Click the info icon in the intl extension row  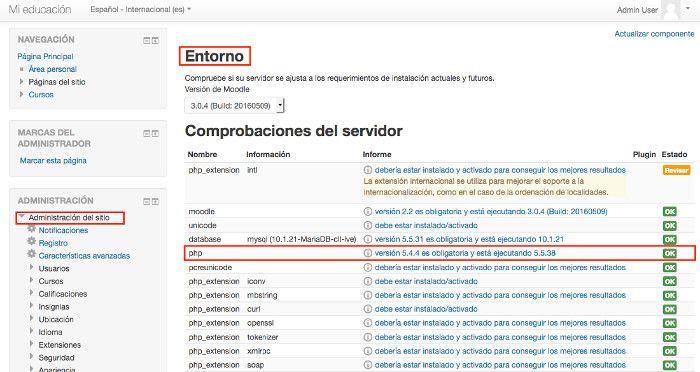367,170
